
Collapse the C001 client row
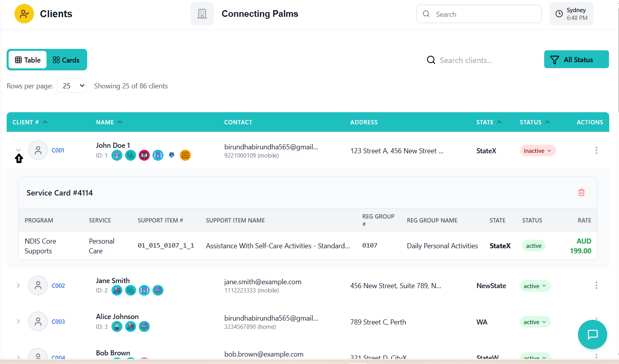click(18, 150)
